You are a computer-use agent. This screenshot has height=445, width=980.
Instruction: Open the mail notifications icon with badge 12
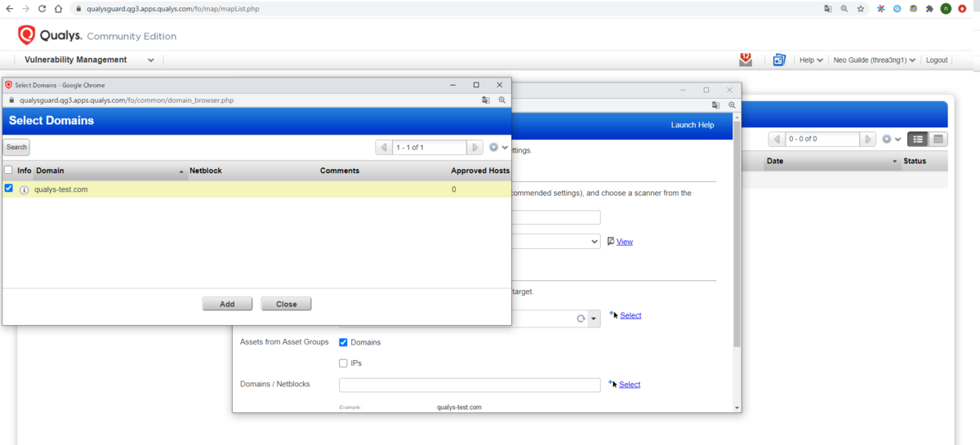coord(745,59)
